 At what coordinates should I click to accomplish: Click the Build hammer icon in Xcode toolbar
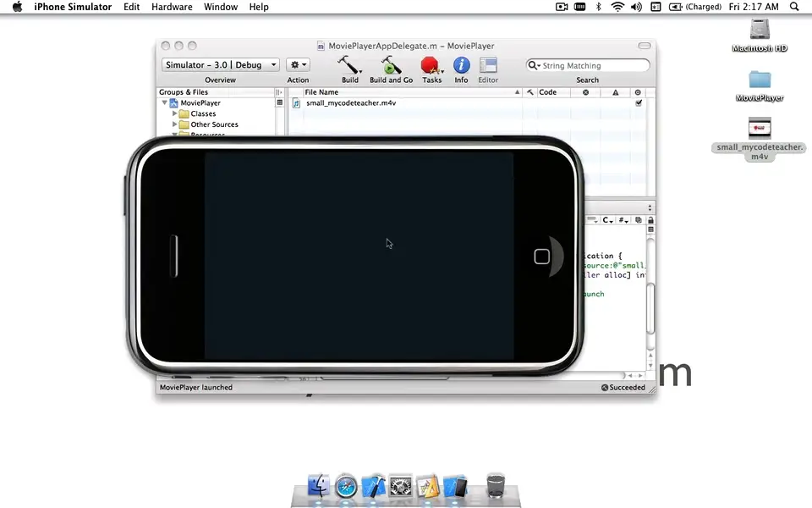coord(349,65)
